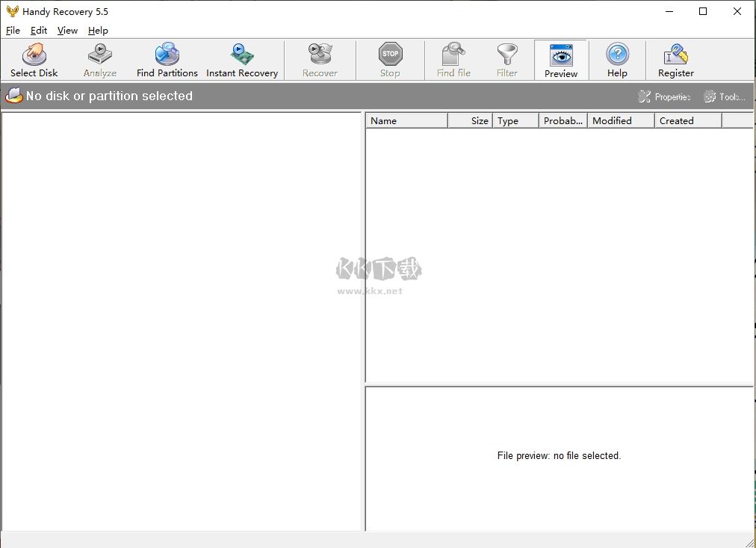Launch Instant Recovery from the toolbar
756x548 pixels.
(242, 61)
